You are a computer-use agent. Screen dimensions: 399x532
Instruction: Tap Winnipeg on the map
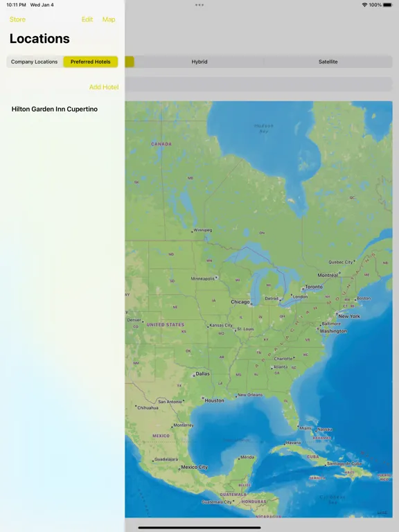(202, 230)
